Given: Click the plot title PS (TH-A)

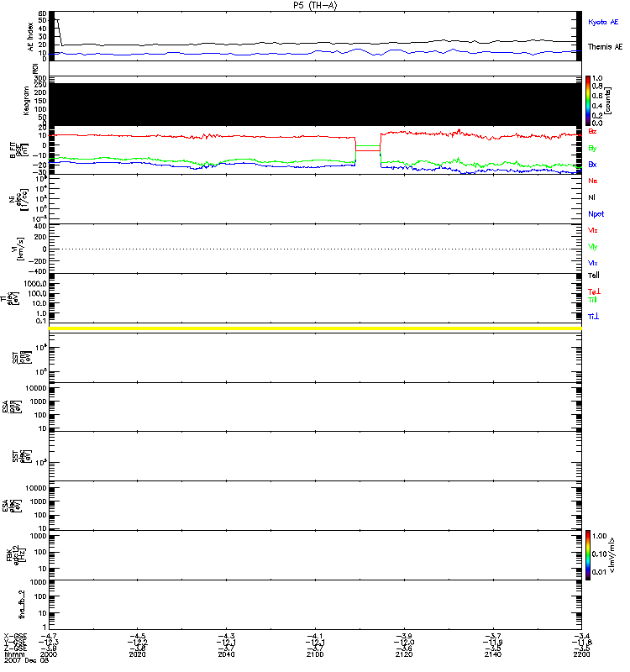Looking at the screenshot, I should point(315,5).
